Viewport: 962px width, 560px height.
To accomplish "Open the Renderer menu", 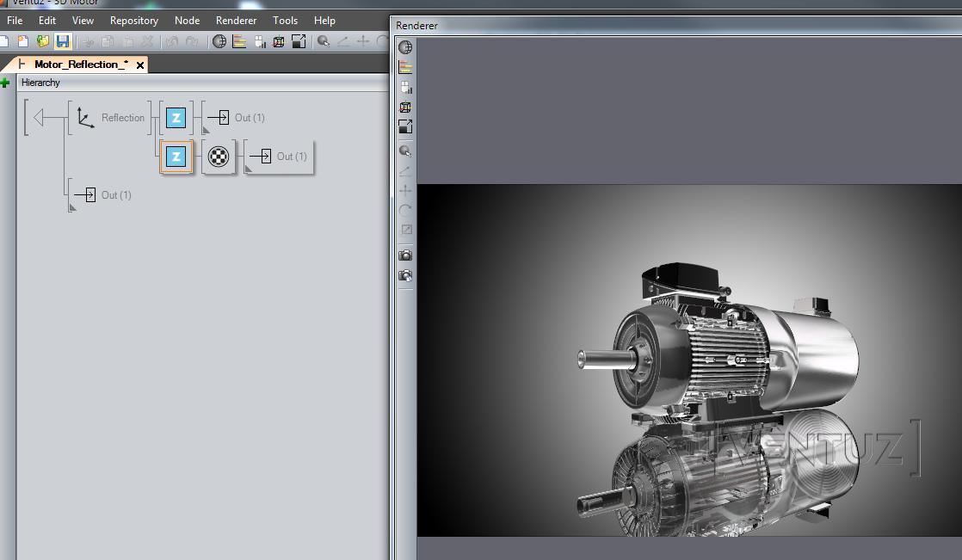I will (236, 20).
